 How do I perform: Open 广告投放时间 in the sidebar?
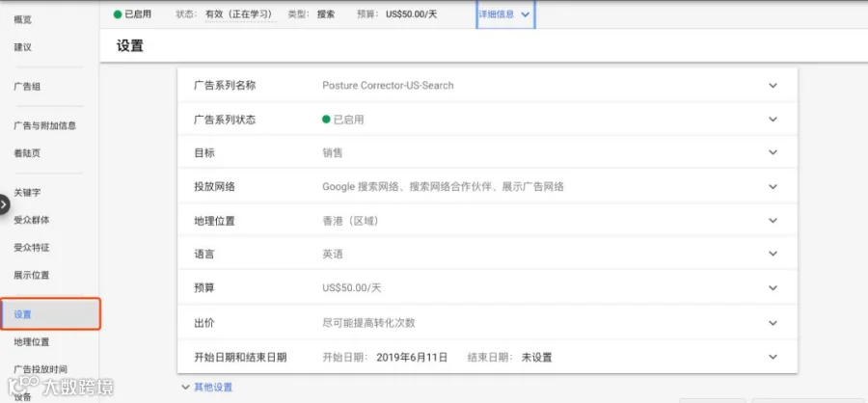coord(41,369)
